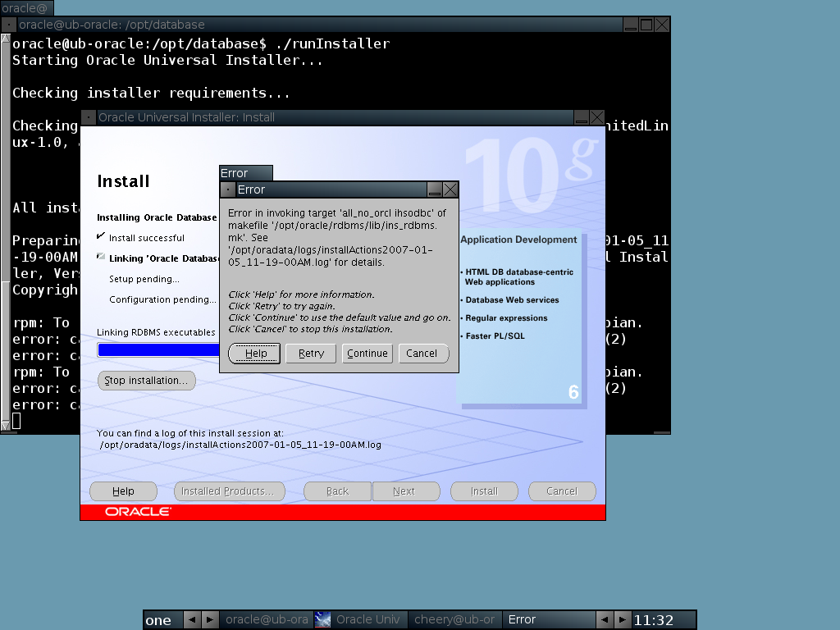Click the 'Application Development' heading

(x=518, y=240)
